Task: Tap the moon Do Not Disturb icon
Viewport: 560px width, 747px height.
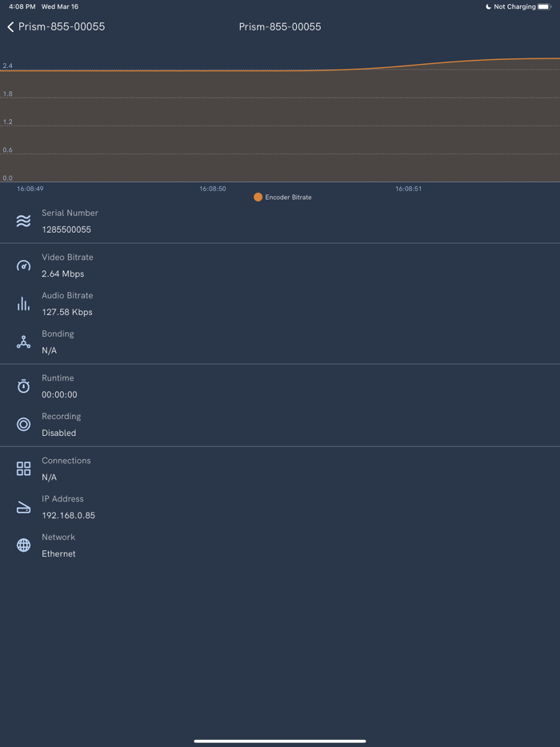Action: pyautogui.click(x=488, y=6)
